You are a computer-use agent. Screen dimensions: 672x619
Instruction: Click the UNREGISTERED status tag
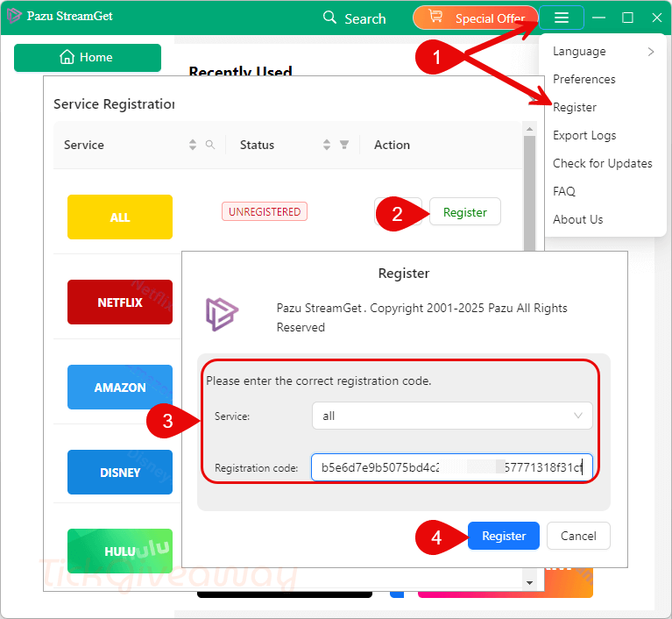point(265,211)
